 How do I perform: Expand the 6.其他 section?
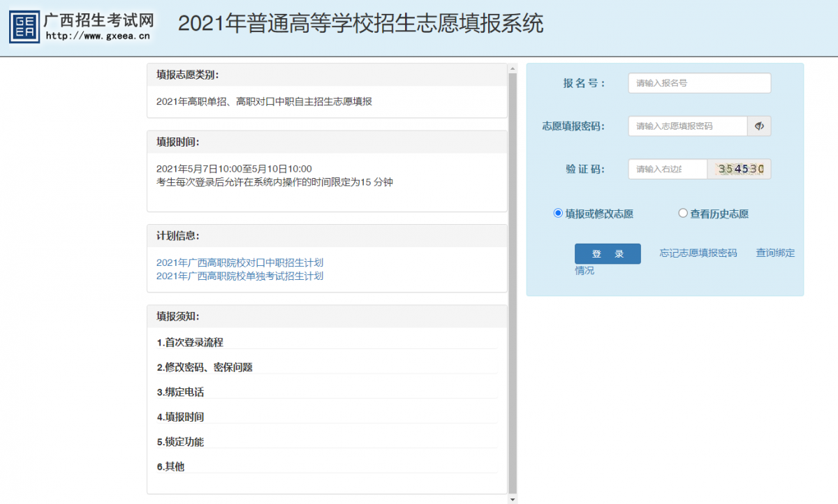tap(170, 466)
